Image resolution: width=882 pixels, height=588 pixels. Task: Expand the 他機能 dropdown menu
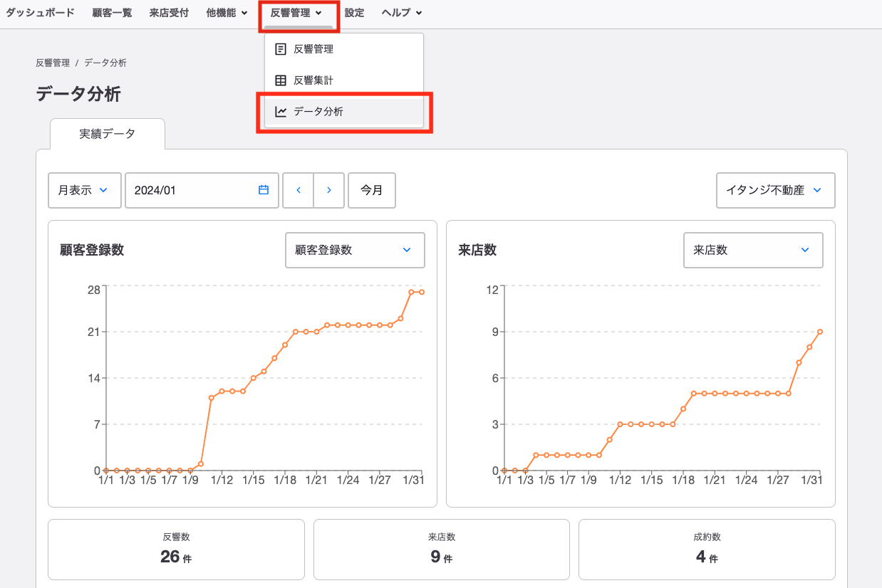227,13
